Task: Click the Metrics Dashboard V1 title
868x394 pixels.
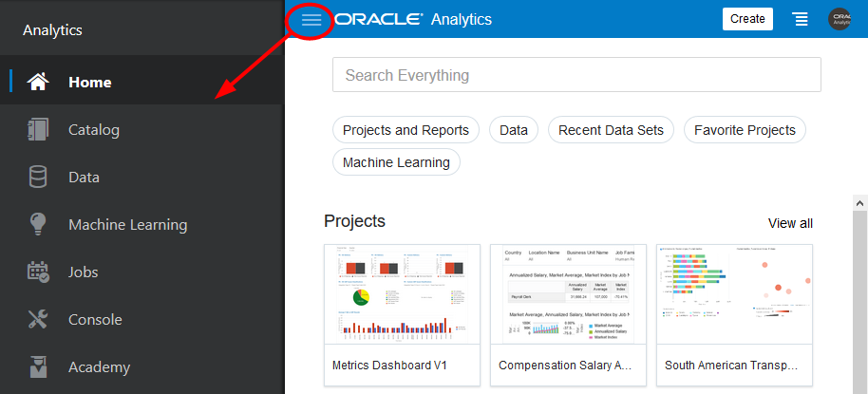Action: pos(389,366)
